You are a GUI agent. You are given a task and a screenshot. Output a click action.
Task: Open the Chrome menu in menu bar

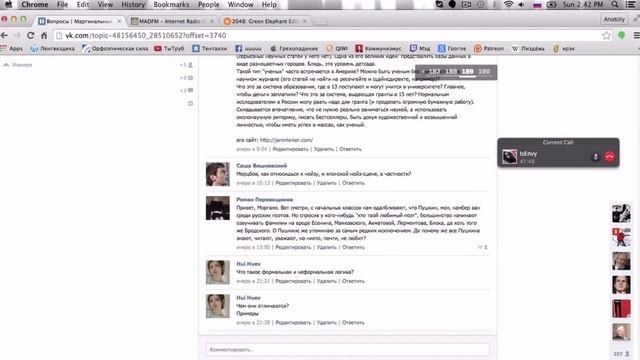35,4
